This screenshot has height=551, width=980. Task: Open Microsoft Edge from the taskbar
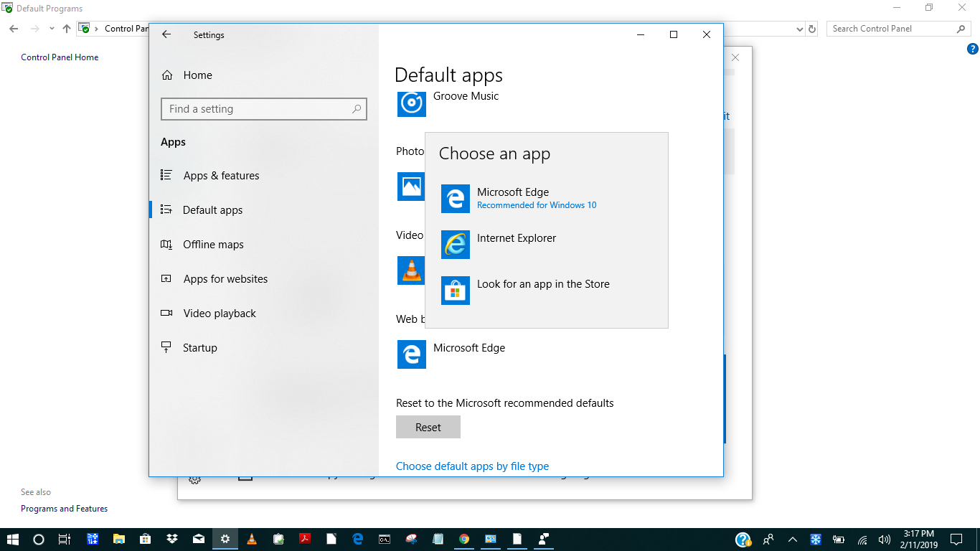tap(358, 539)
